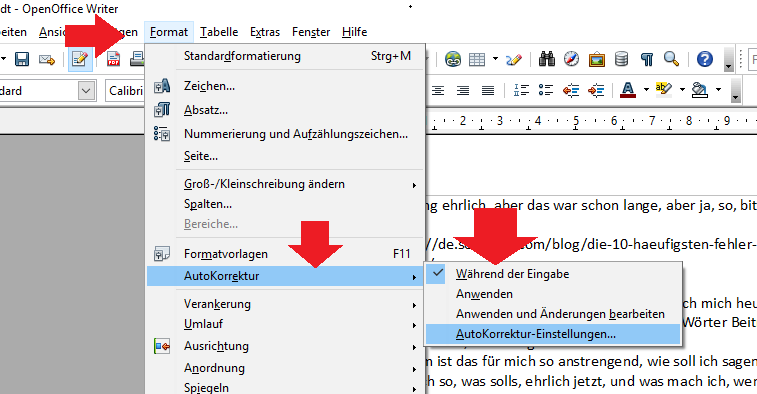
Task: Open the Navigator compass icon
Action: [572, 59]
